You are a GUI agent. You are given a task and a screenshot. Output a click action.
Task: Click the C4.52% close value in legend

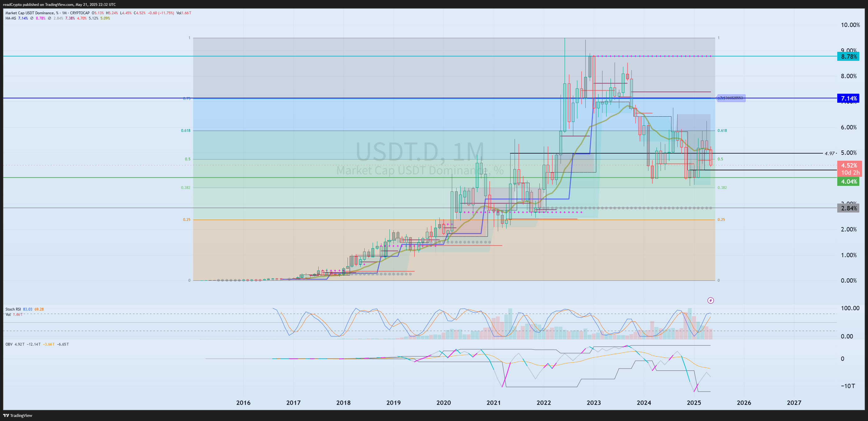[x=139, y=13]
